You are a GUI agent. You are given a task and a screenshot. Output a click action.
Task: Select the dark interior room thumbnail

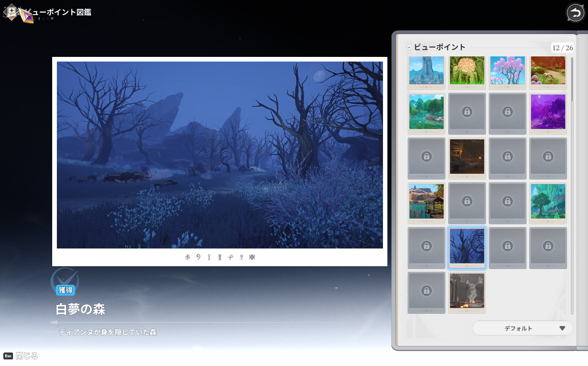(x=467, y=157)
